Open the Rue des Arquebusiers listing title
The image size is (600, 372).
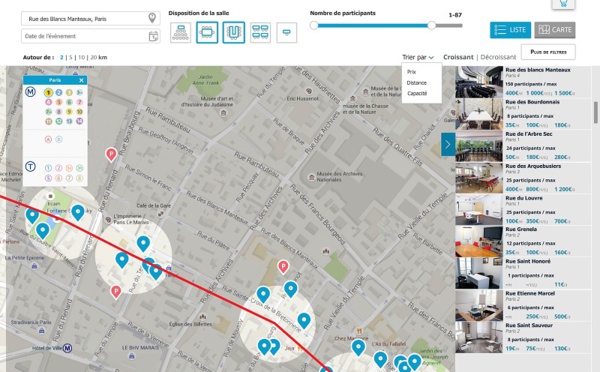click(x=533, y=166)
